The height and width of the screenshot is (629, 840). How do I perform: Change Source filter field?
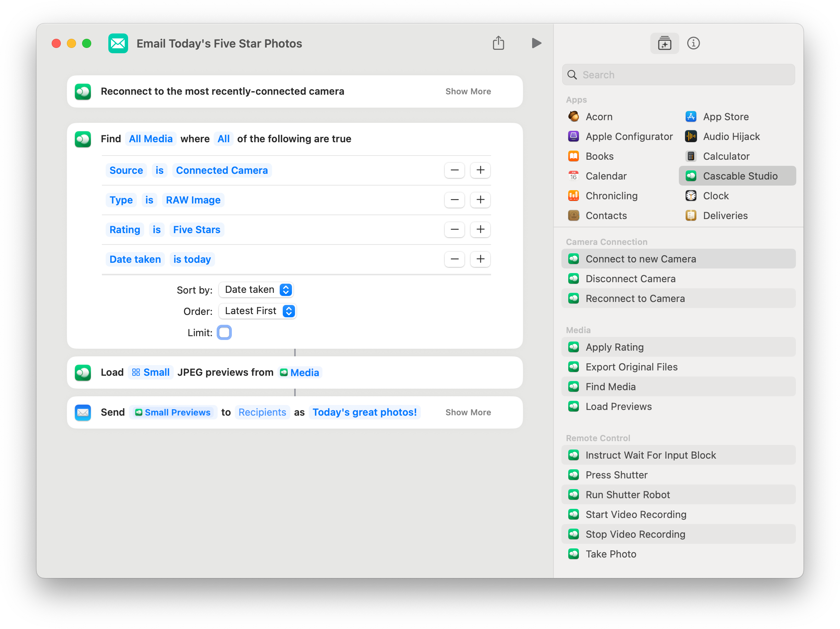click(x=126, y=170)
